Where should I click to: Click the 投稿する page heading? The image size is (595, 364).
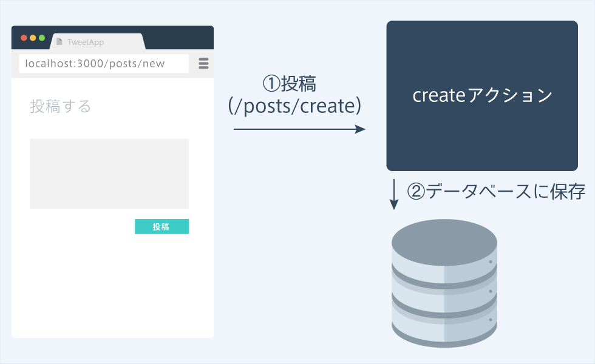[60, 107]
